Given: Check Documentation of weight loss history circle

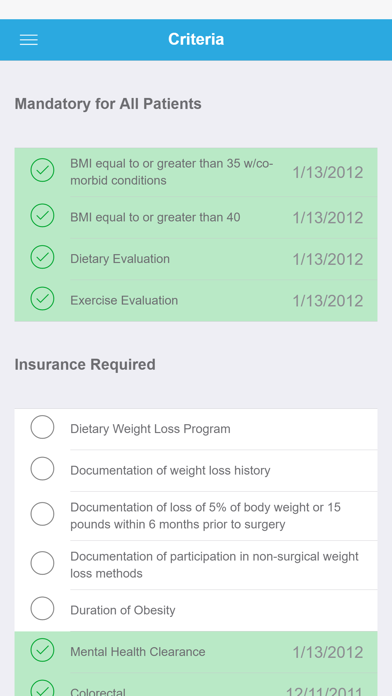Looking at the screenshot, I should (42, 469).
